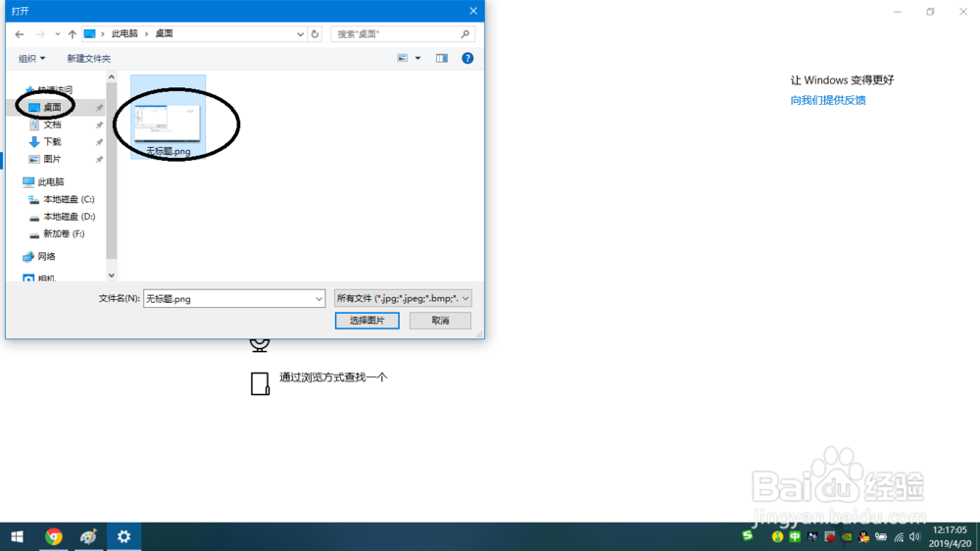The width and height of the screenshot is (980, 551).
Task: Click the search magnifier icon
Action: [465, 34]
